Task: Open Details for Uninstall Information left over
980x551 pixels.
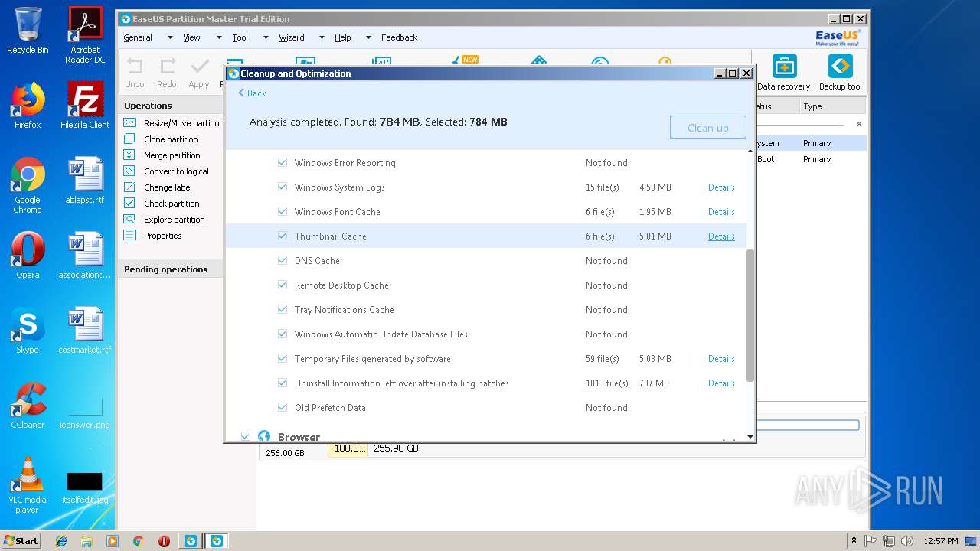Action: [721, 383]
